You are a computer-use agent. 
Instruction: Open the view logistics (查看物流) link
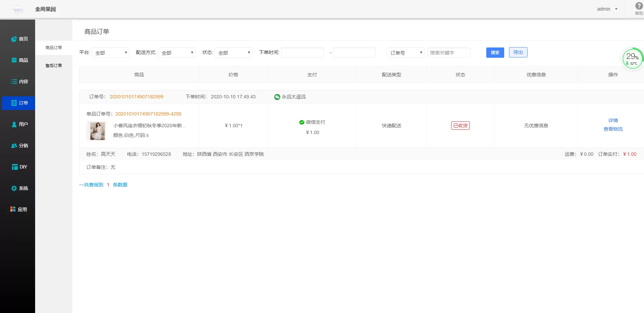point(613,129)
